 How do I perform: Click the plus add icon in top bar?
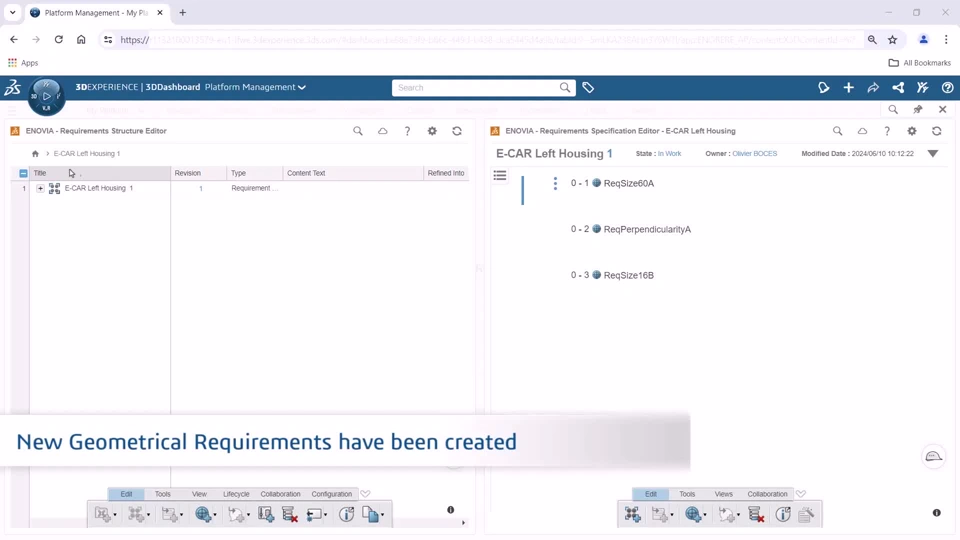[849, 88]
